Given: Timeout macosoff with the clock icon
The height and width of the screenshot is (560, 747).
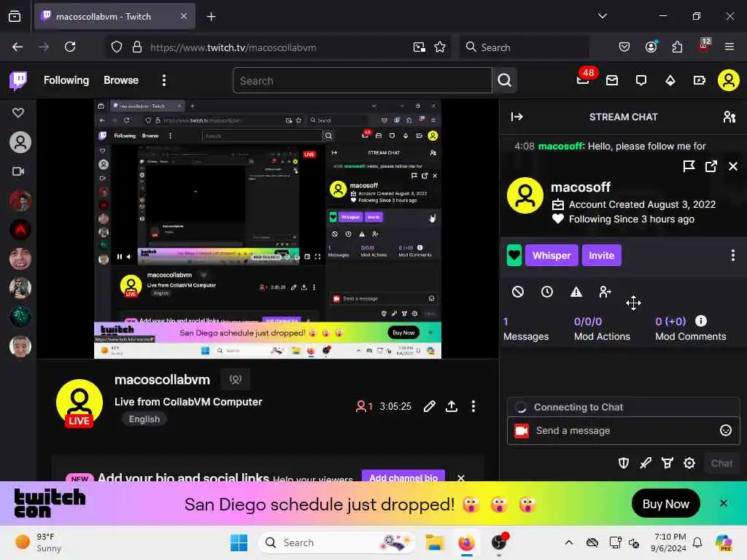Looking at the screenshot, I should (547, 292).
